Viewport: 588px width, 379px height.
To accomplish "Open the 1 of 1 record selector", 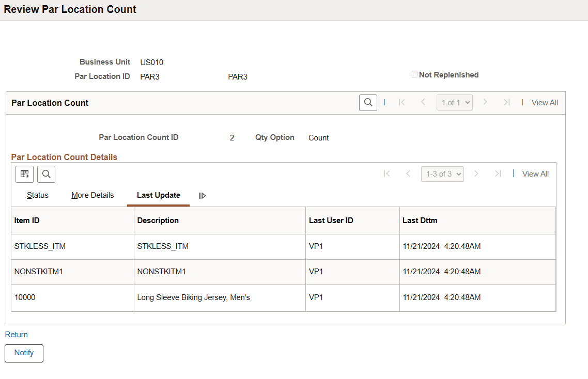I will coord(454,102).
